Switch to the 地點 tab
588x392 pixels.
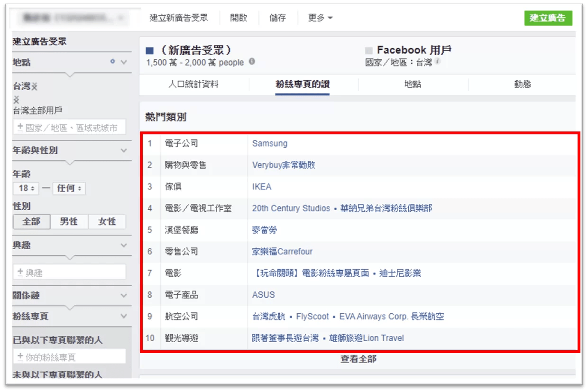pos(413,84)
